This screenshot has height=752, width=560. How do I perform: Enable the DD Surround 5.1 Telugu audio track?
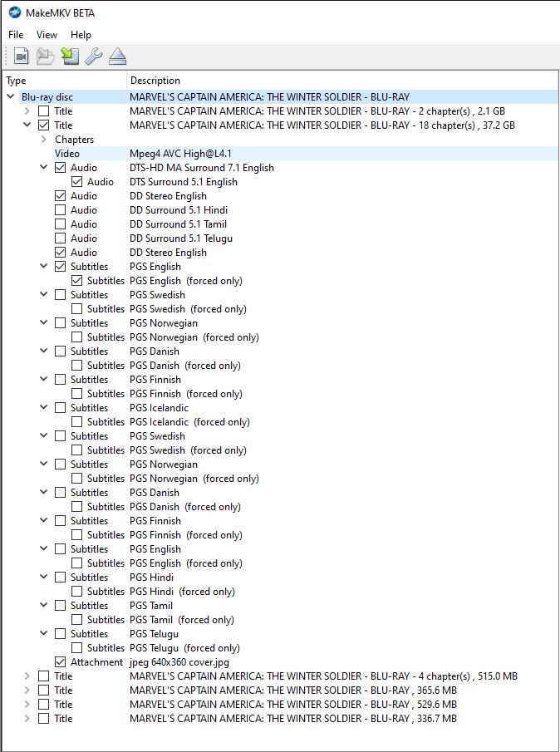pos(60,238)
